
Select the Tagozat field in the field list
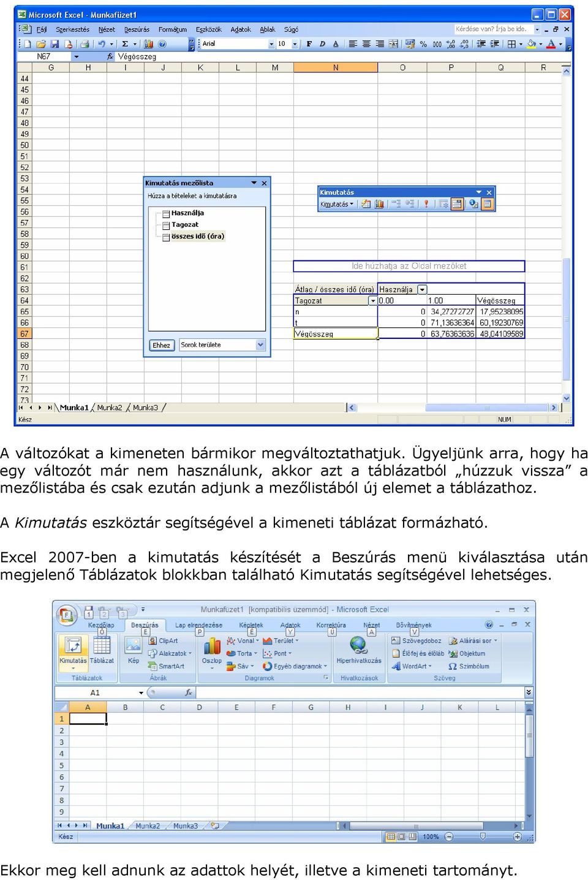click(185, 224)
